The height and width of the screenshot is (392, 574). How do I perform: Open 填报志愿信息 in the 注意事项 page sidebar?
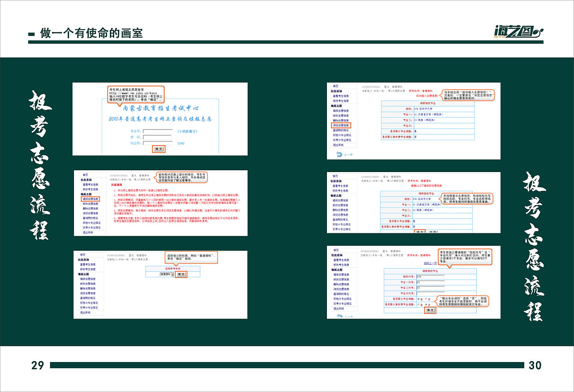coord(90,199)
